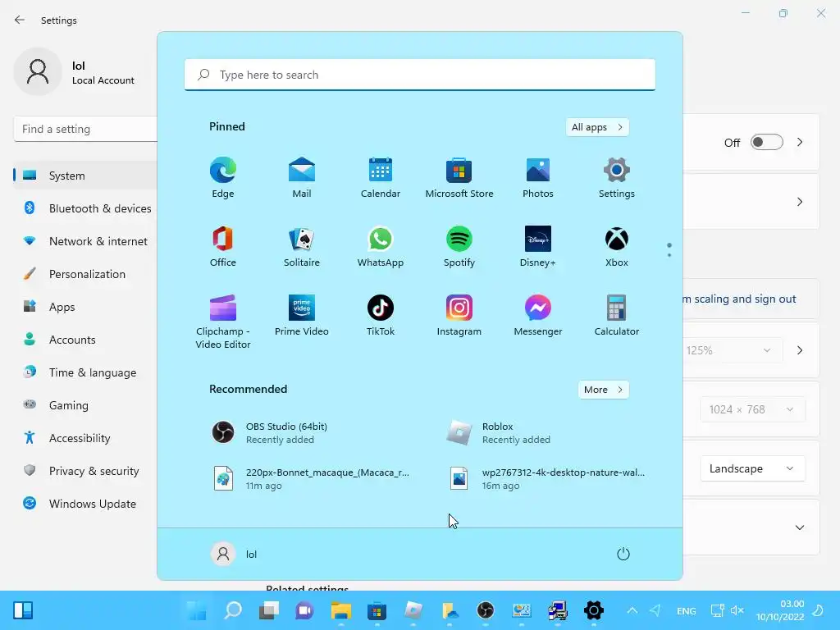Show All apps list
This screenshot has width=840, height=630.
click(597, 127)
